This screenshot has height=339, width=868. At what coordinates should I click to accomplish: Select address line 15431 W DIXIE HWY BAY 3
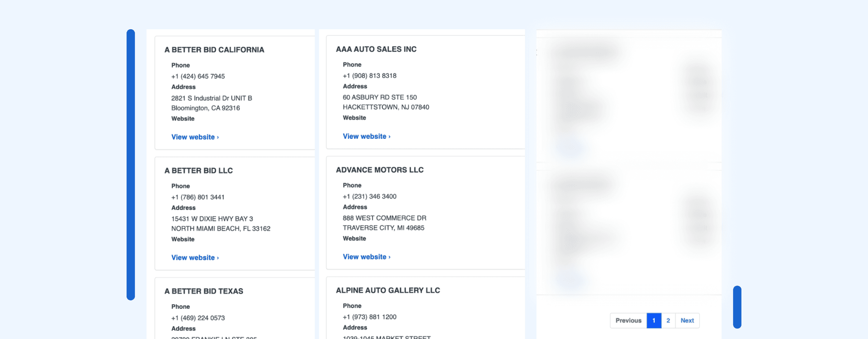pos(212,219)
